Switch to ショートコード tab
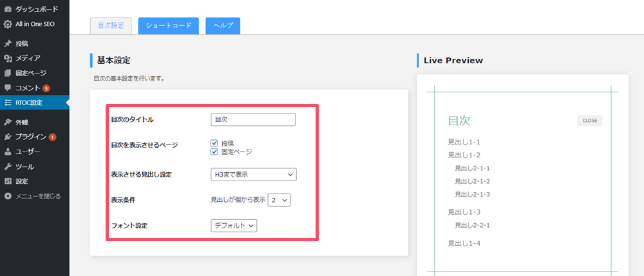This screenshot has width=644, height=276. pyautogui.click(x=169, y=26)
